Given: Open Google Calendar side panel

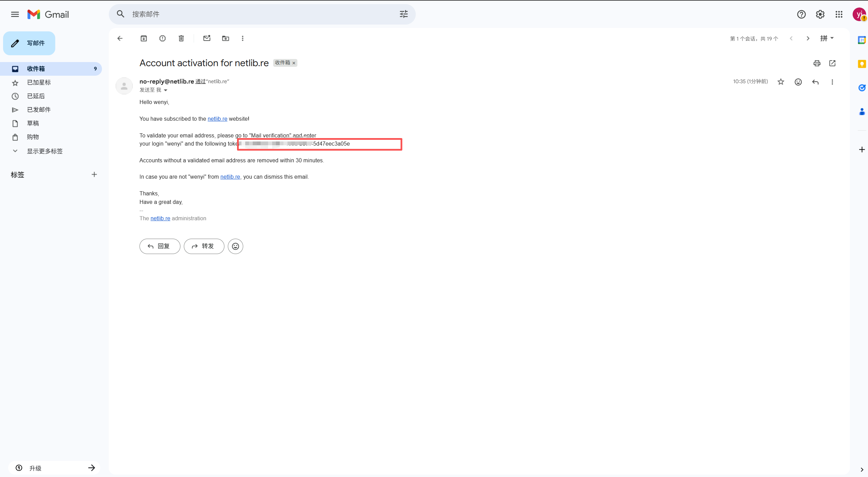Looking at the screenshot, I should [x=862, y=40].
